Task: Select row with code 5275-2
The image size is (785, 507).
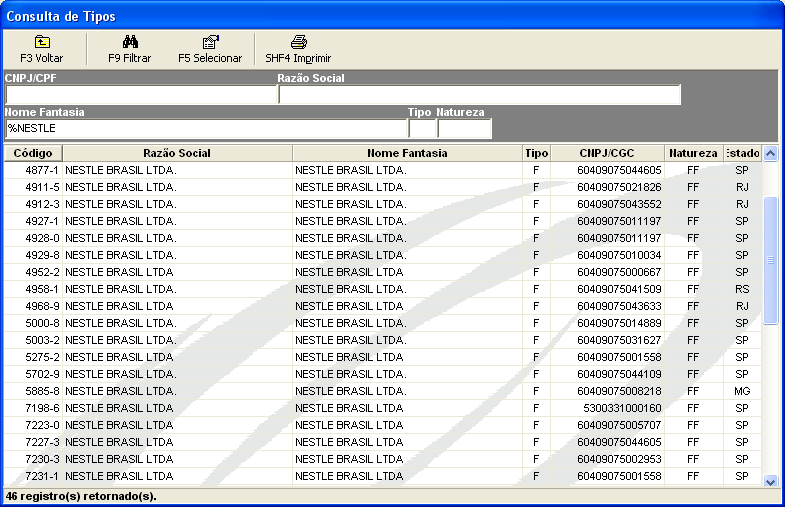Action: [382, 357]
